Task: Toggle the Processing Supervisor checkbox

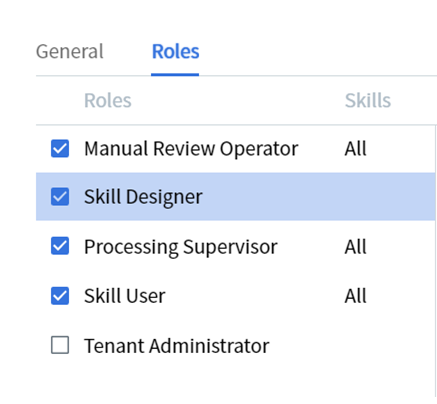Action: click(60, 246)
